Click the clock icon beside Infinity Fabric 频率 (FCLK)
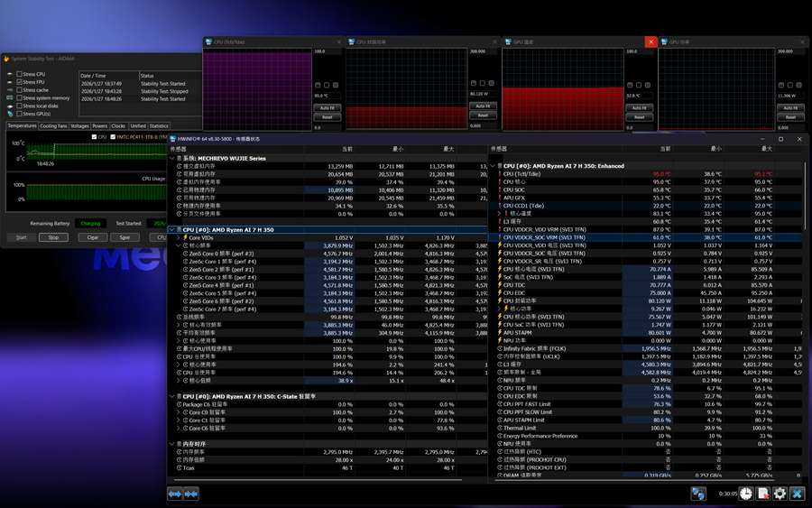The height and width of the screenshot is (508, 812). (500, 348)
